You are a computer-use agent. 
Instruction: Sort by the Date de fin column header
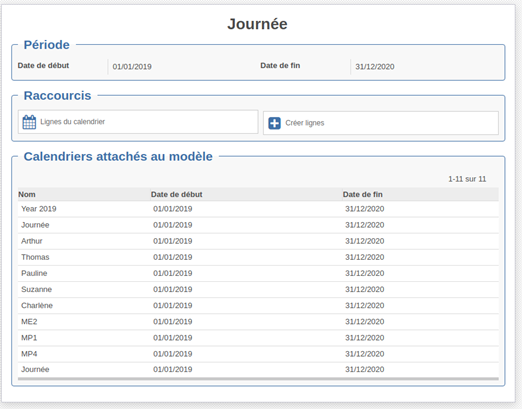pyautogui.click(x=362, y=194)
